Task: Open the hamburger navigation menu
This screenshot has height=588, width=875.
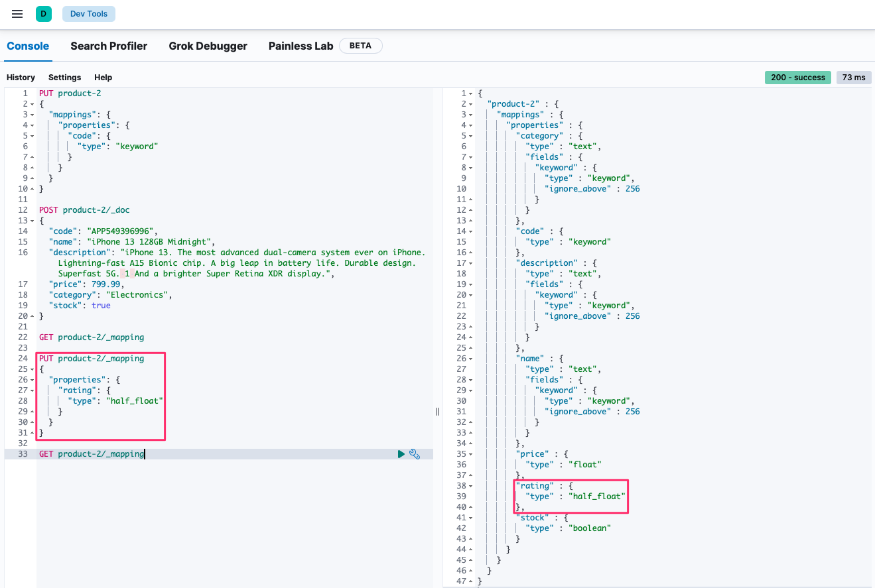Action: (17, 14)
